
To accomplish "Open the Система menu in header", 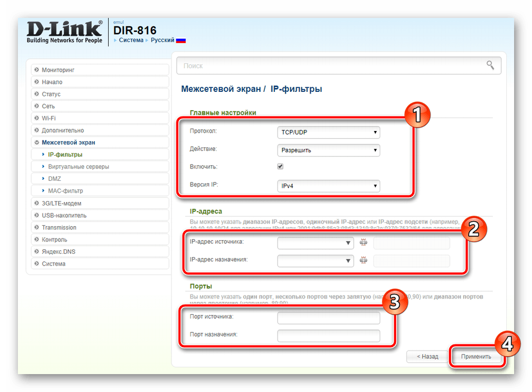I will point(131,40).
